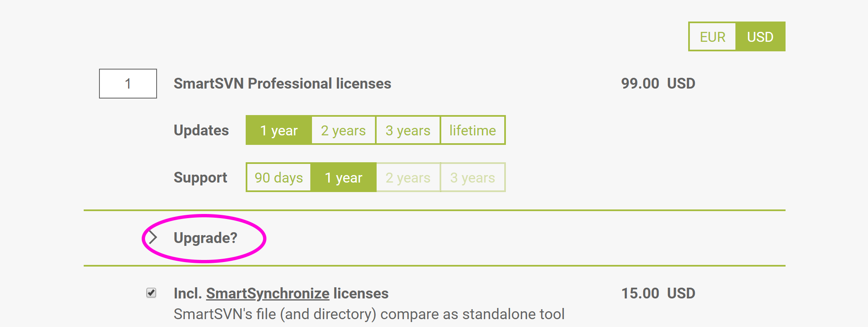Open the SmartSynchronize link
The width and height of the screenshot is (868, 327).
pos(268,293)
